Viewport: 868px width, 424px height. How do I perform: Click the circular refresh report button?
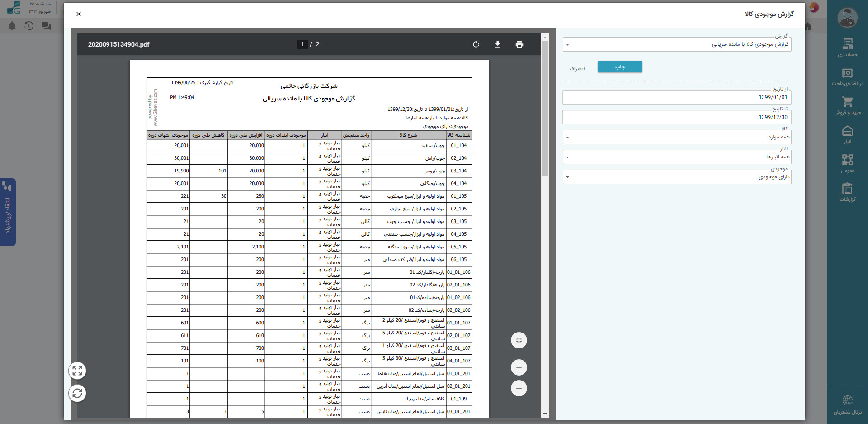77,393
